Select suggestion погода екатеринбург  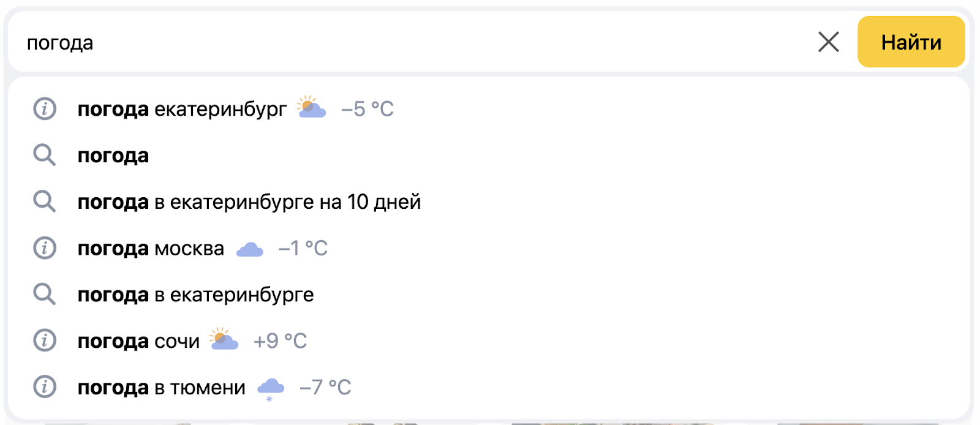(x=182, y=109)
